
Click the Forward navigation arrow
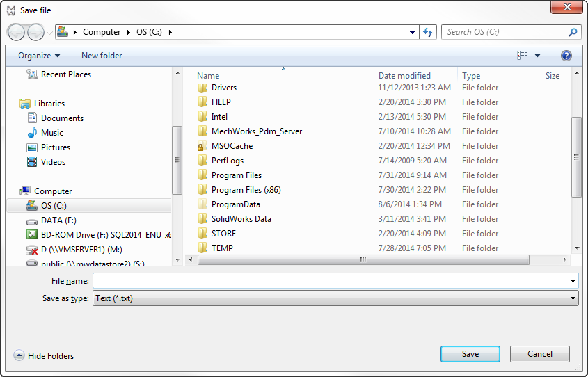[x=35, y=32]
